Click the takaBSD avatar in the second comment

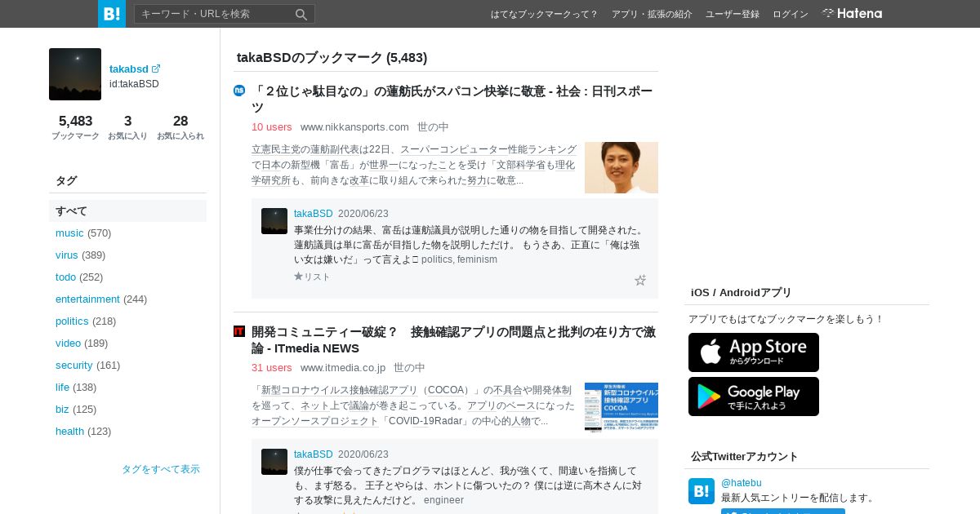coord(274,462)
